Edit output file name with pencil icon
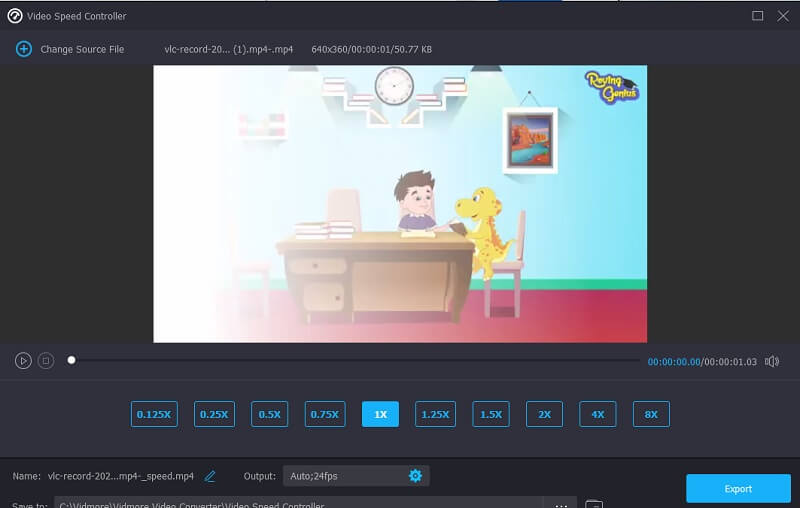This screenshot has height=508, width=800. coord(210,476)
